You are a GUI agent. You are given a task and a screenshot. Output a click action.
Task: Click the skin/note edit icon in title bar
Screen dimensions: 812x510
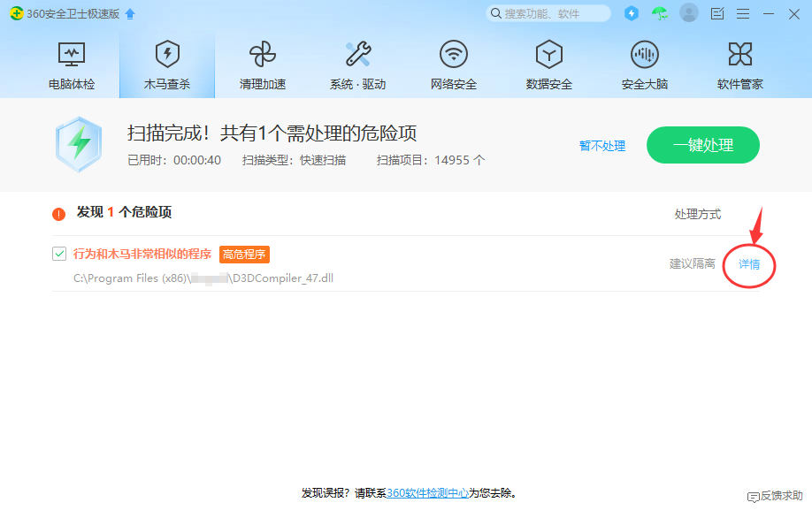tap(717, 13)
